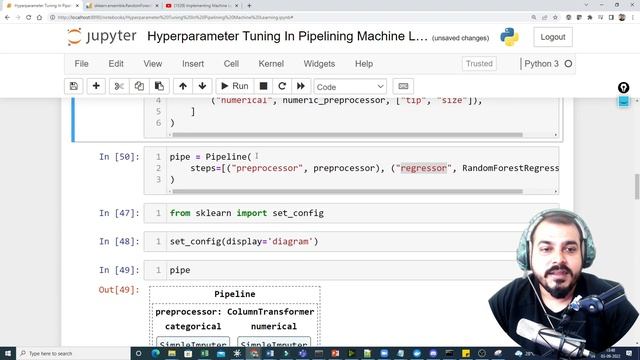
Task: Click the Jupyter logo
Action: [x=102, y=37]
